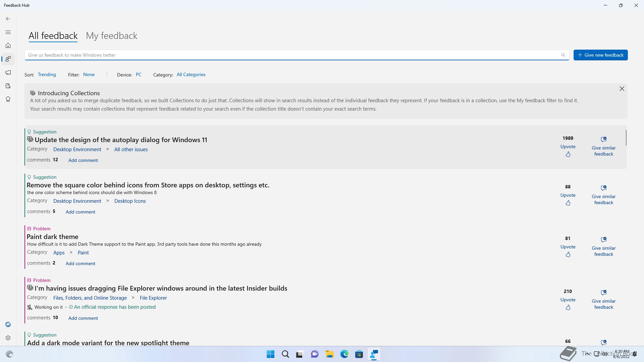Screen dimensions: 644x362
Task: Open Task View on taskbar
Action: [300, 354]
